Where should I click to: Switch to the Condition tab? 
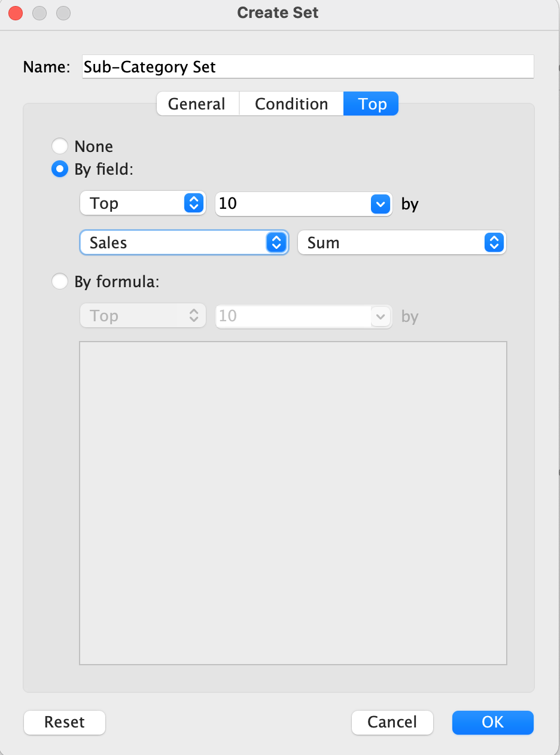(x=291, y=104)
